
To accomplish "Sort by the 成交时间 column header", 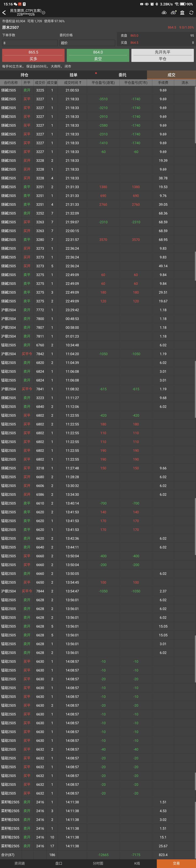I will point(72,83).
